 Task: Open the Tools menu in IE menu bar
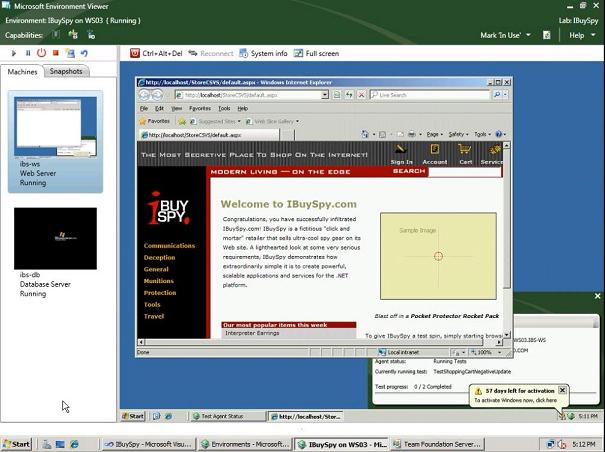(224, 108)
